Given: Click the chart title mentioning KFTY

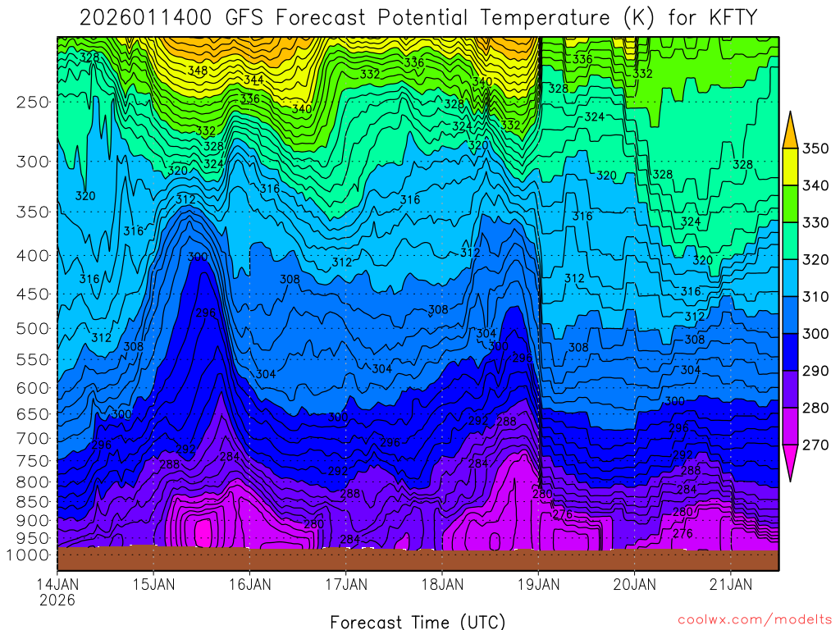Looking at the screenshot, I should click(x=418, y=18).
